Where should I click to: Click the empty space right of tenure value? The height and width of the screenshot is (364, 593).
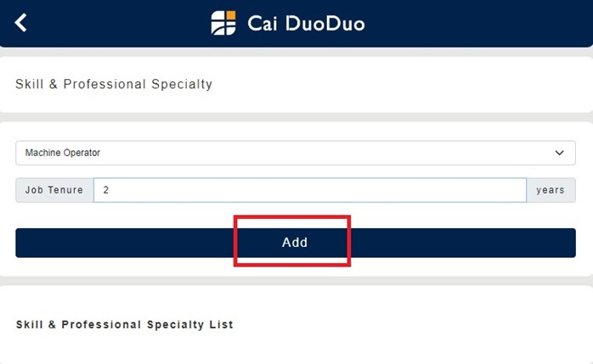tap(340, 190)
